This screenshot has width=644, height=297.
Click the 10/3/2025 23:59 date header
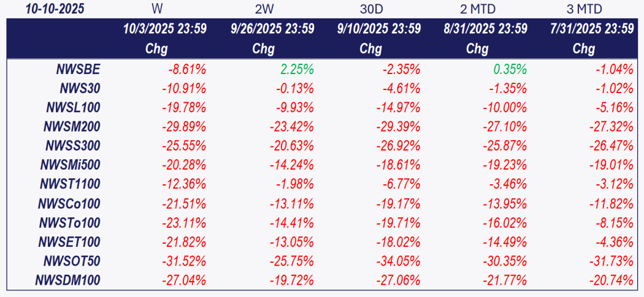click(x=164, y=29)
